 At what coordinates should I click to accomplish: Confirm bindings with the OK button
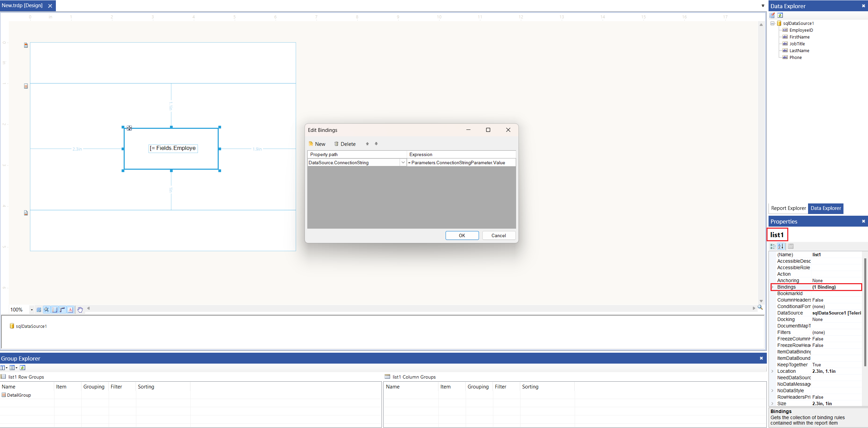click(462, 235)
